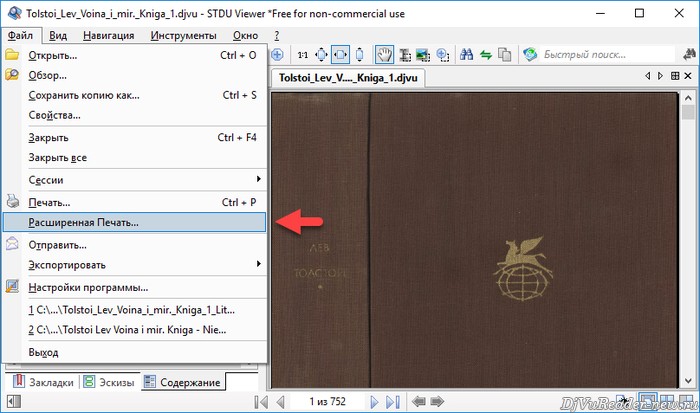Select Расширенная Печать... menu entry

[134, 222]
